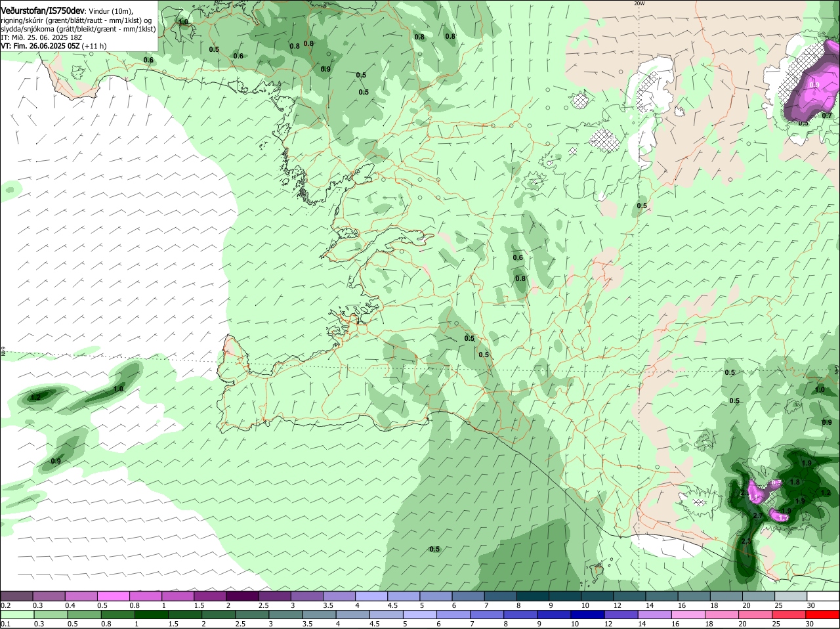Click the 2.7 rainfall value on the map
Viewport: 840px width, 629px height.
757,516
